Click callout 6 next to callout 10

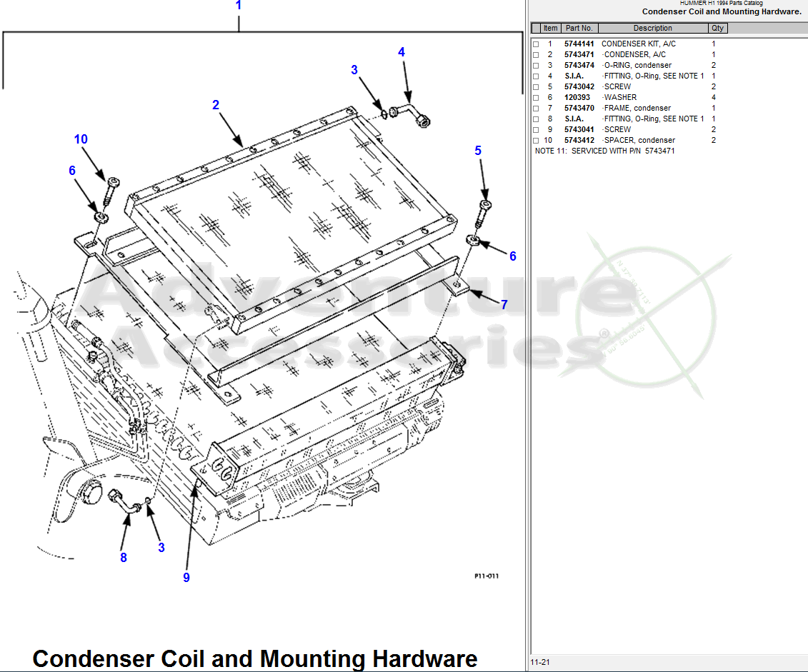(72, 171)
